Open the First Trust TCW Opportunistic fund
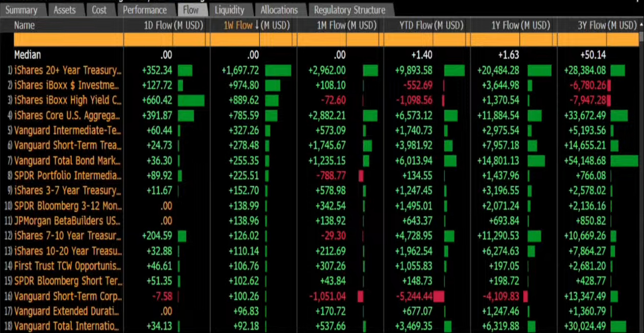Image resolution: width=644 pixels, height=333 pixels. [x=68, y=266]
